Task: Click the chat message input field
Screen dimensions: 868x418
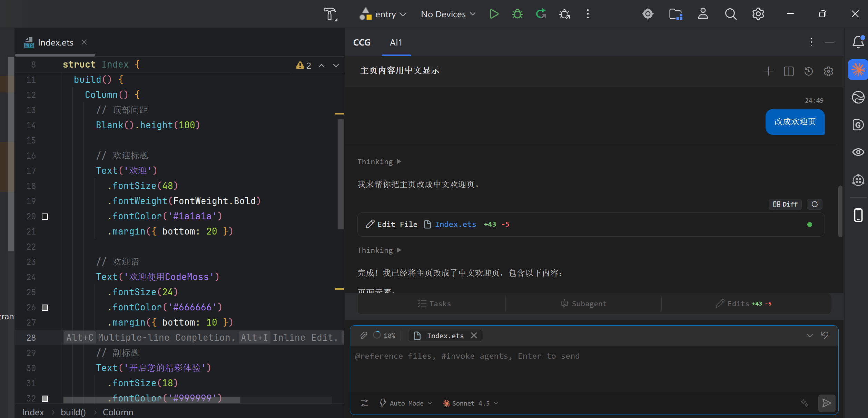Action: click(x=593, y=369)
